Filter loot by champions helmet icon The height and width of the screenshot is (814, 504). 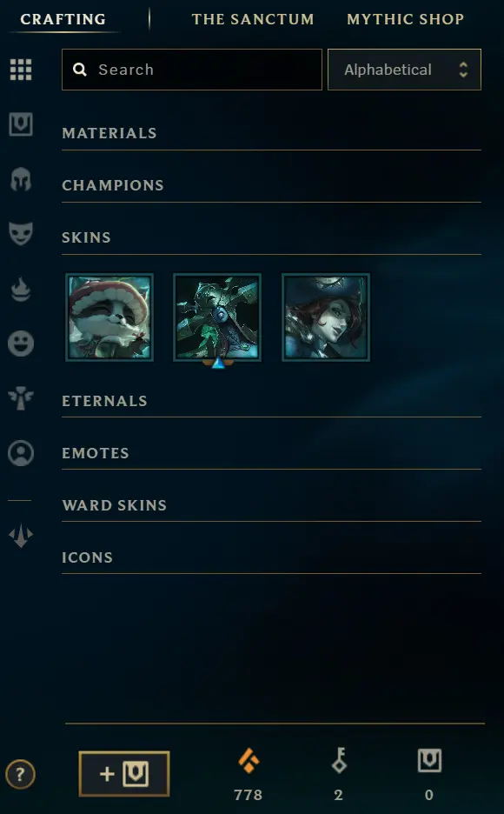[x=21, y=180]
